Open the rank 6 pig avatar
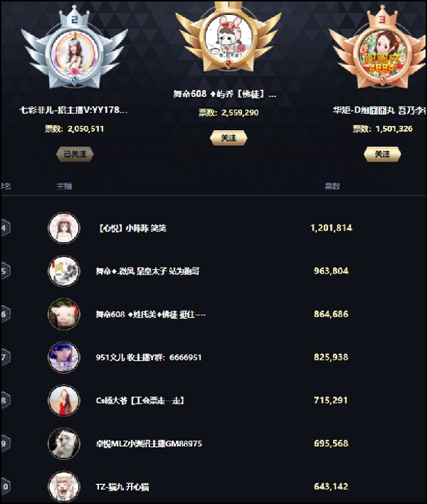 point(63,314)
